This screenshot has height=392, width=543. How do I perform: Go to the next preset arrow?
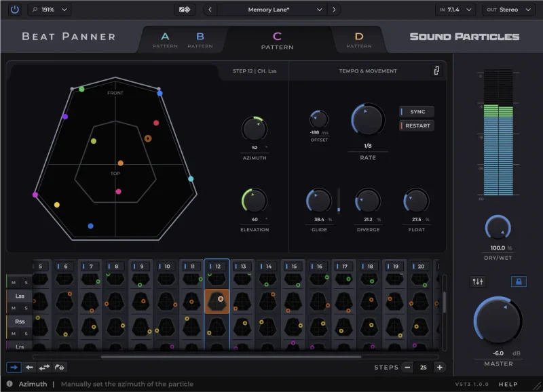(x=334, y=9)
